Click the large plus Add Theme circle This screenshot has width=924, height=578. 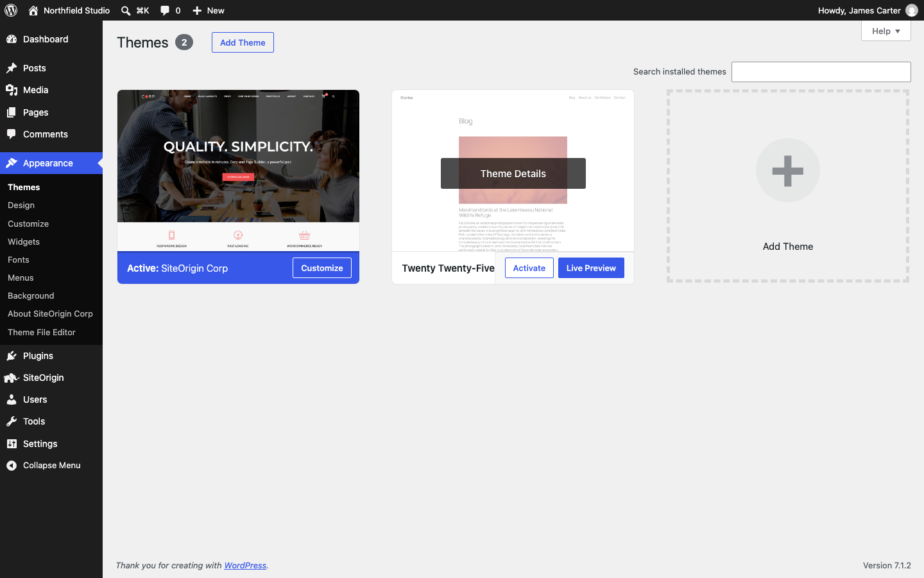[x=788, y=170]
